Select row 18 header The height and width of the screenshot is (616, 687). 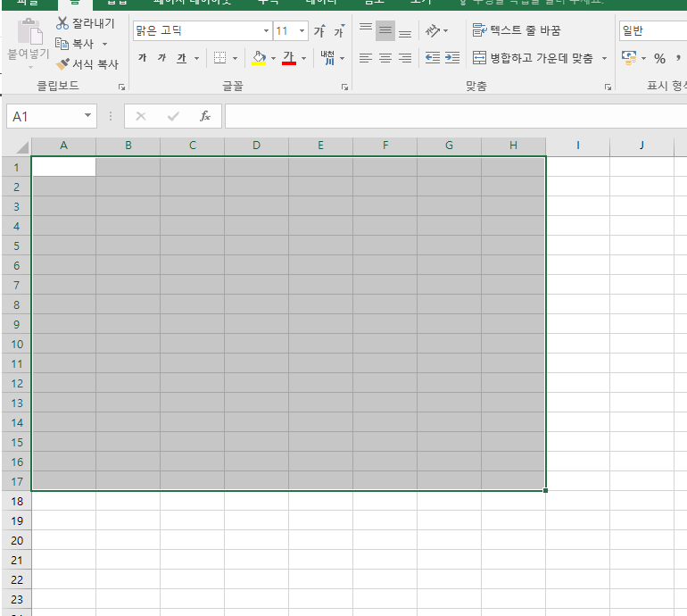[17, 501]
